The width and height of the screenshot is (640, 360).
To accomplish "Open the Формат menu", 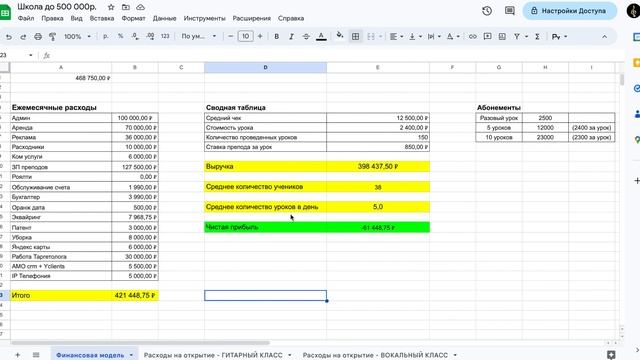I will 133,18.
